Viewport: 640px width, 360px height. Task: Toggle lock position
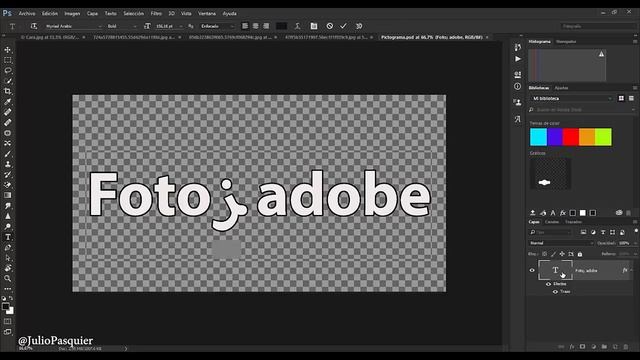(x=562, y=254)
